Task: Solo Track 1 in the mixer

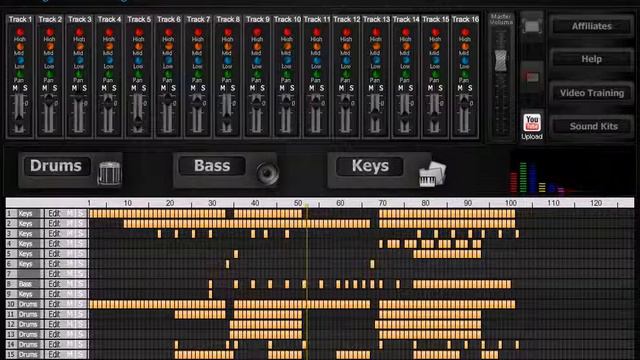Action: pos(25,88)
